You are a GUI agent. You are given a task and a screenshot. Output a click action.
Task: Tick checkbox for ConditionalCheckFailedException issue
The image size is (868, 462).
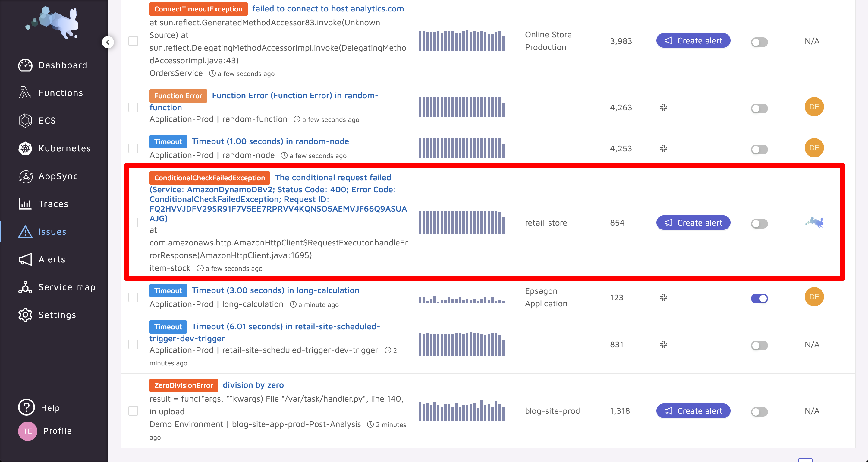[x=134, y=223]
